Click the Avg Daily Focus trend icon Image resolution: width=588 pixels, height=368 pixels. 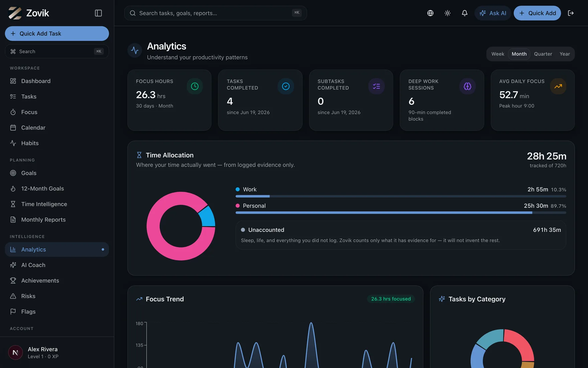coord(558,86)
